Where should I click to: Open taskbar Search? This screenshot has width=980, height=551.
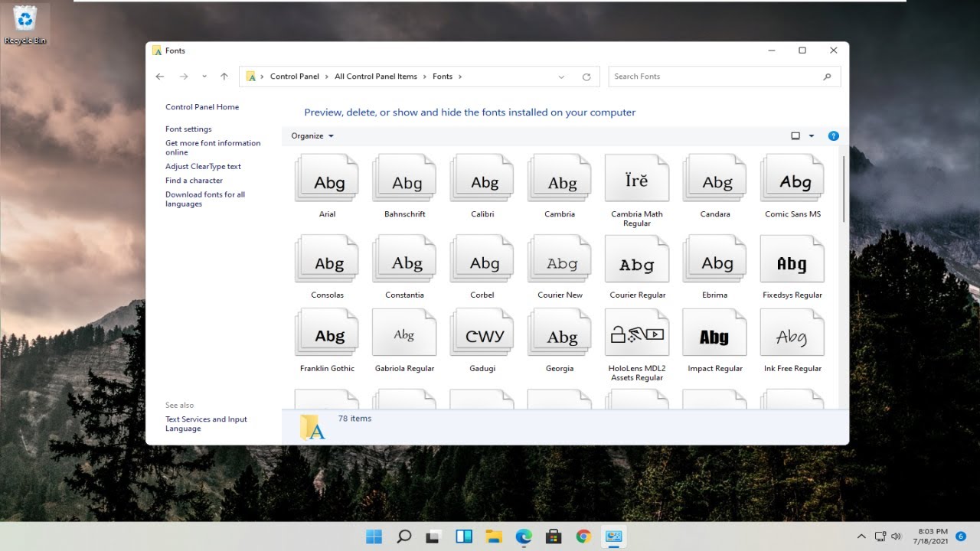tap(404, 536)
